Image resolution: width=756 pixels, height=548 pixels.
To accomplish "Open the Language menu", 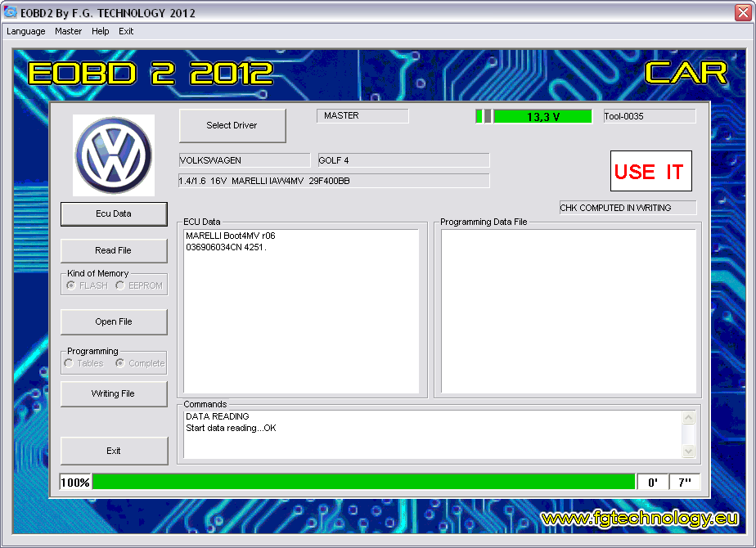I will point(26,31).
